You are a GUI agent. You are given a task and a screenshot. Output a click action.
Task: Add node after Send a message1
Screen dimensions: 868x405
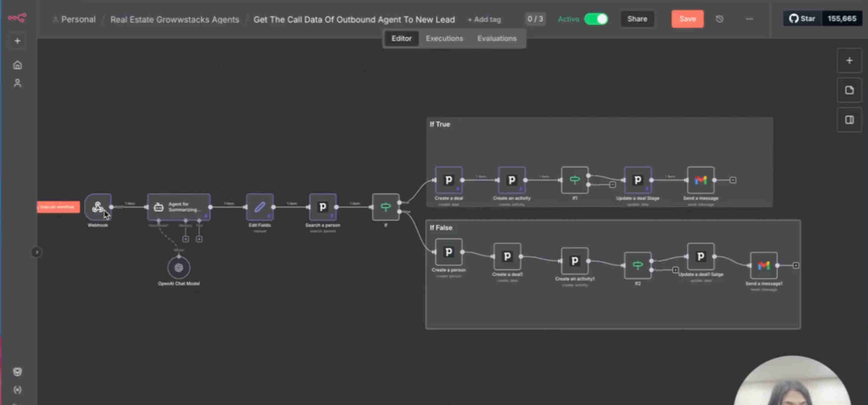point(796,265)
